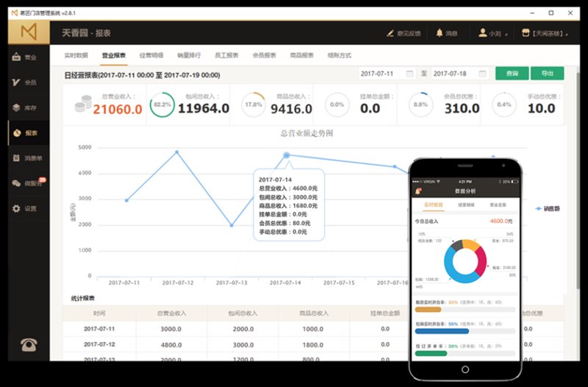This screenshot has width=588, height=387.
Task: Open the 意见反馈 feedback pencil icon
Action: 390,33
